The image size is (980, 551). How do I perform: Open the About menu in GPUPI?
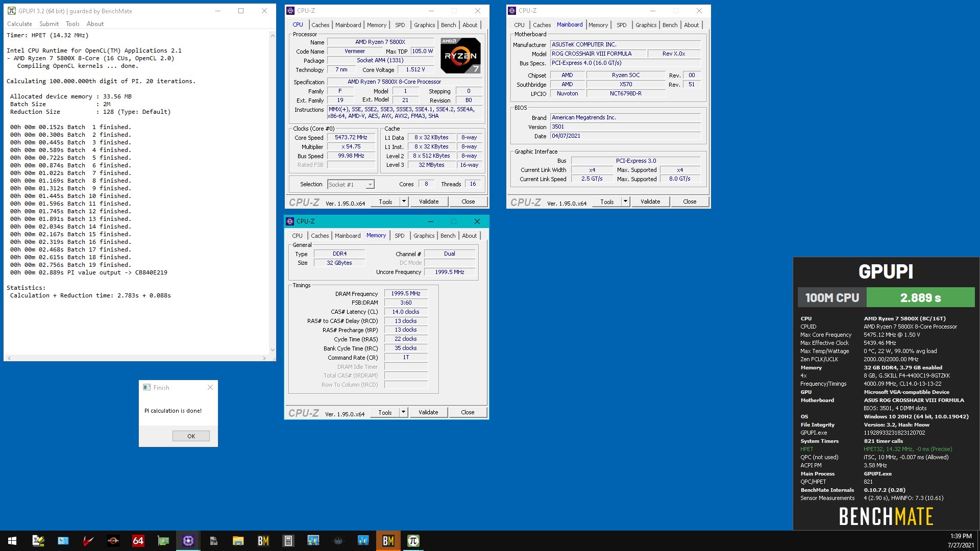click(95, 24)
